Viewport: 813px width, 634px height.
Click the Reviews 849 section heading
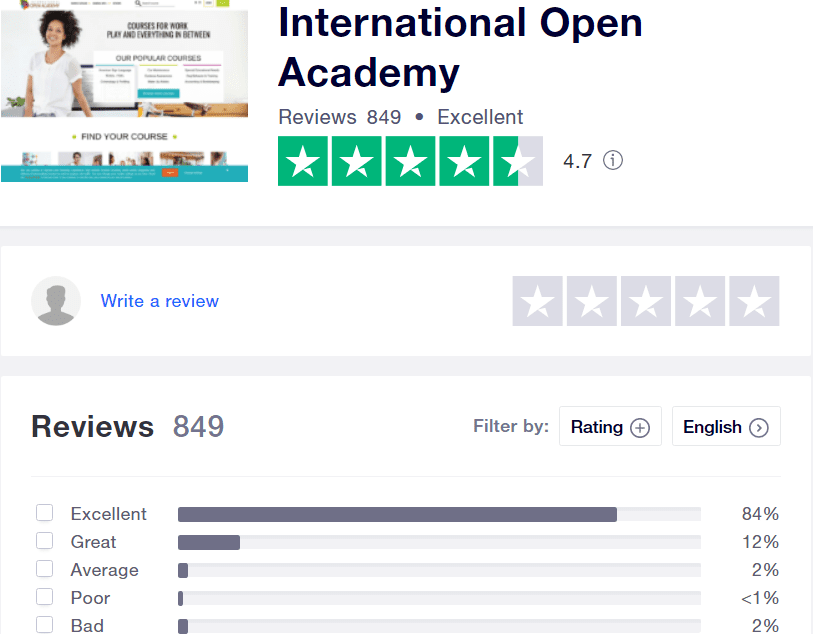pyautogui.click(x=128, y=426)
